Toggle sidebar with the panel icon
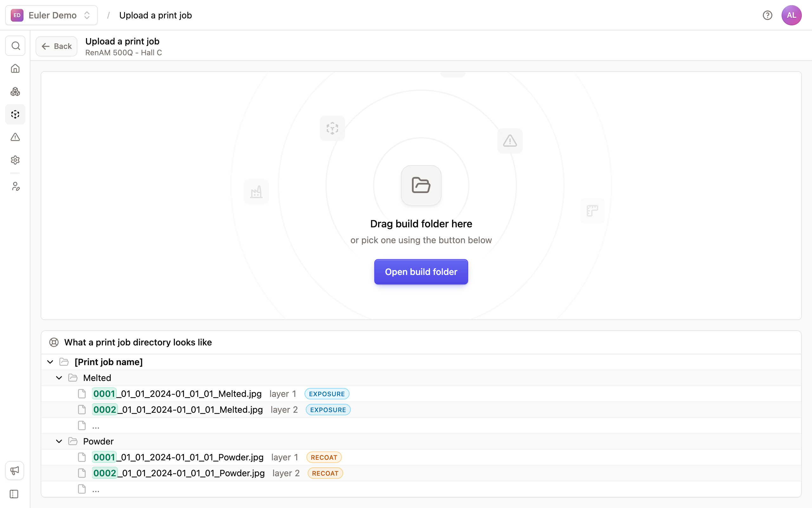Viewport: 812px width, 508px height. point(14,494)
